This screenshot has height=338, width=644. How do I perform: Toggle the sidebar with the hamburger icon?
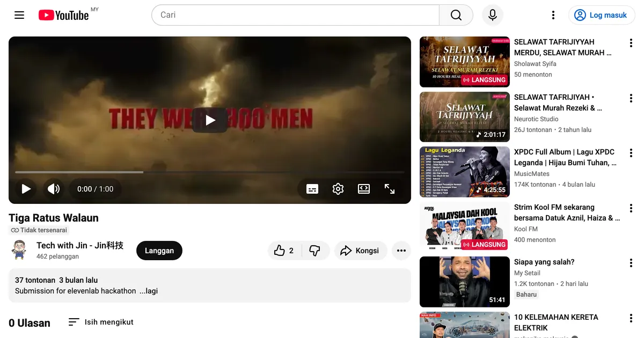tap(19, 15)
